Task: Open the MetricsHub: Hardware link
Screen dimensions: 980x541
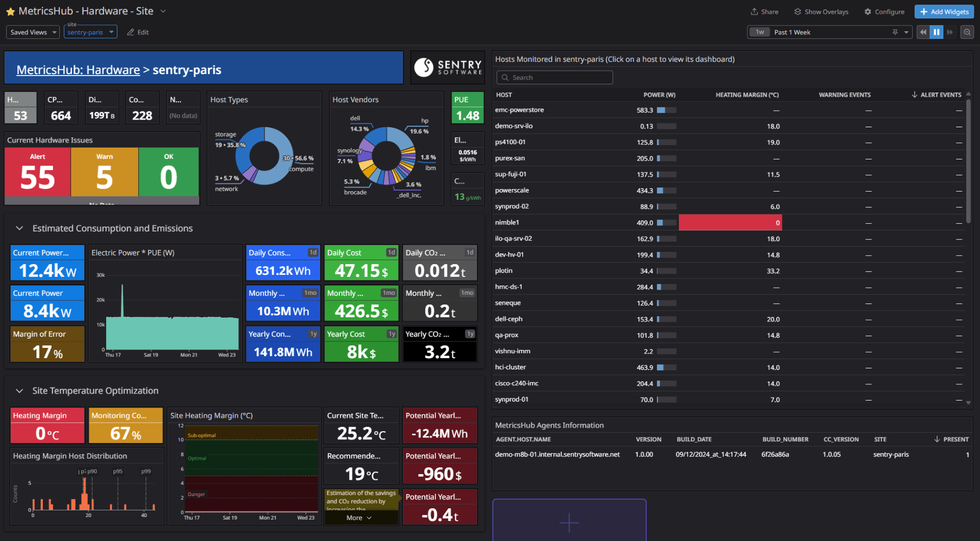Action: tap(78, 70)
